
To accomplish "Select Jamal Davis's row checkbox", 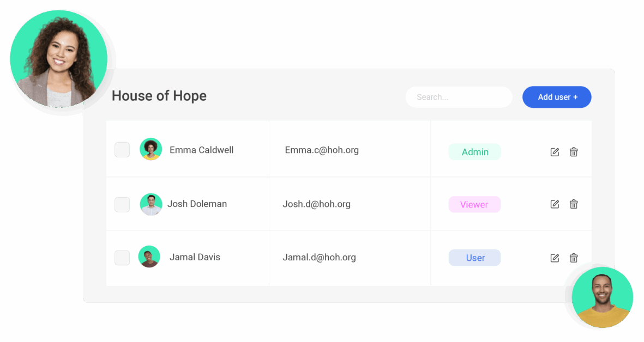I will (122, 258).
